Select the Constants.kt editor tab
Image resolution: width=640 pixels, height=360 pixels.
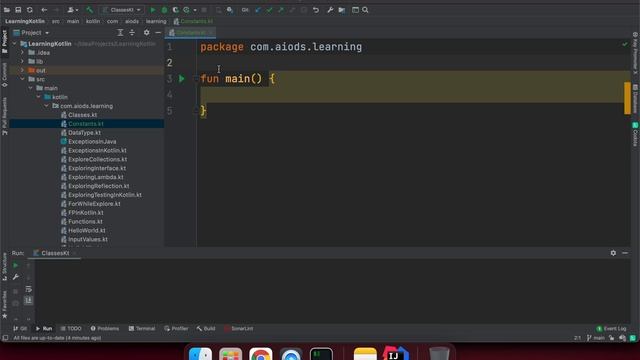pyautogui.click(x=190, y=33)
